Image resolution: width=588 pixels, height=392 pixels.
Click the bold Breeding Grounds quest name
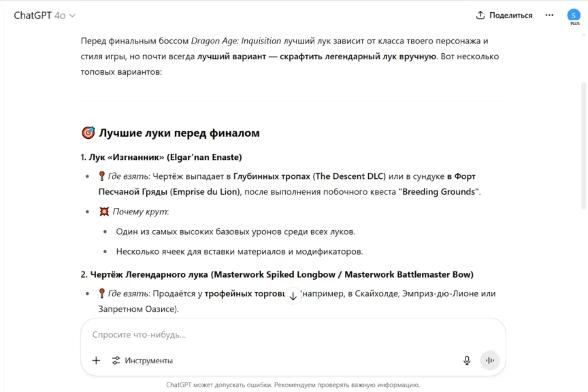tap(440, 192)
